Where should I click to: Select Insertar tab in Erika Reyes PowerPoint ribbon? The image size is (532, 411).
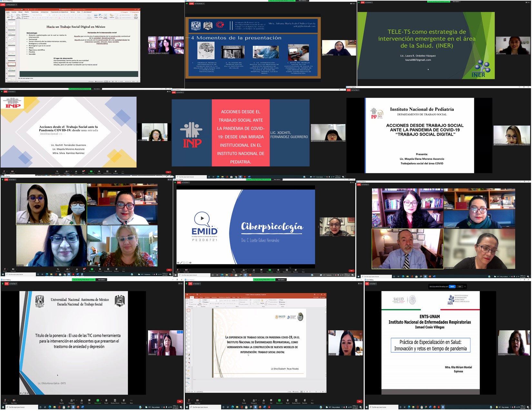pyautogui.click(x=196, y=297)
